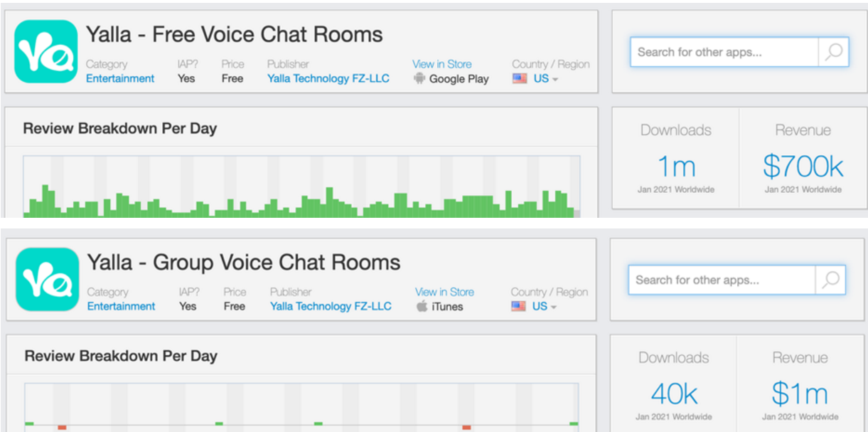The image size is (868, 432).
Task: Click Downloads label above 1m
Action: click(x=675, y=130)
